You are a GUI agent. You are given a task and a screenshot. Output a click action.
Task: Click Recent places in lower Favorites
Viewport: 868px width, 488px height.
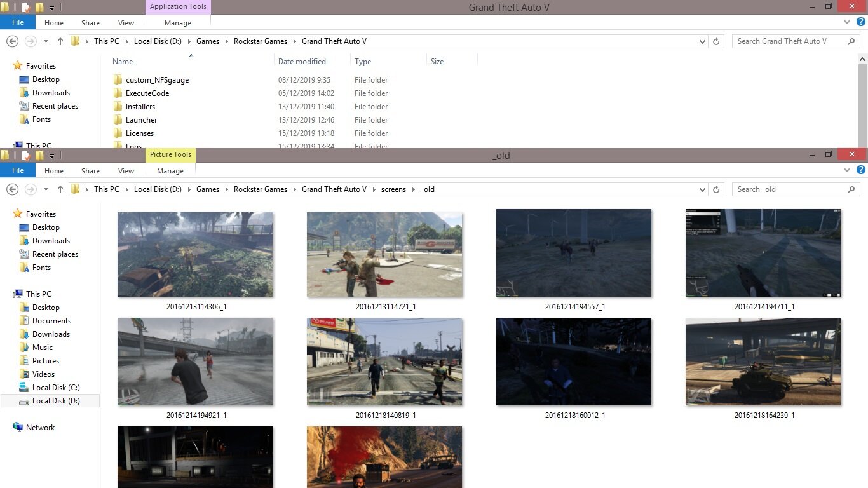tap(55, 254)
